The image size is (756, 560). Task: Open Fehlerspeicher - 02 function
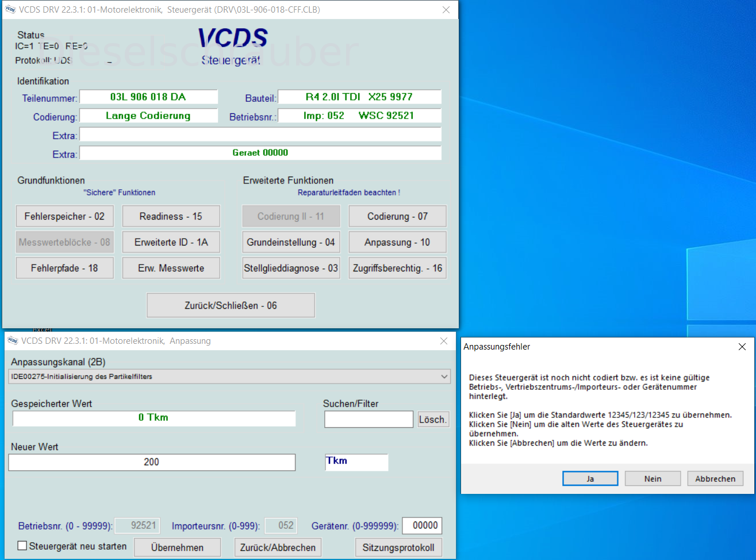64,216
